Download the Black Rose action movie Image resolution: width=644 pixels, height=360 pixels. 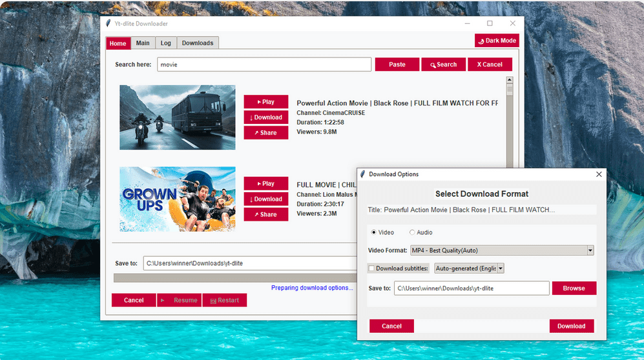coord(265,117)
